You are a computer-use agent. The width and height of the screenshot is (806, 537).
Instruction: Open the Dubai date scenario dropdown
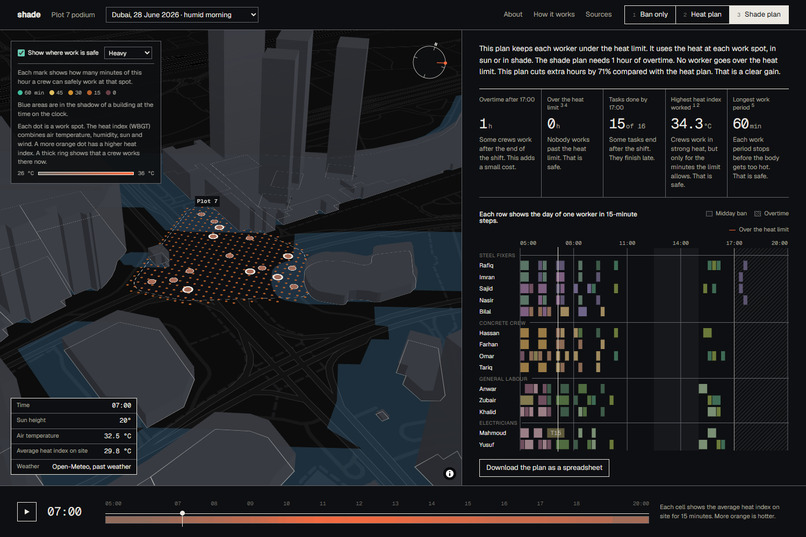182,15
